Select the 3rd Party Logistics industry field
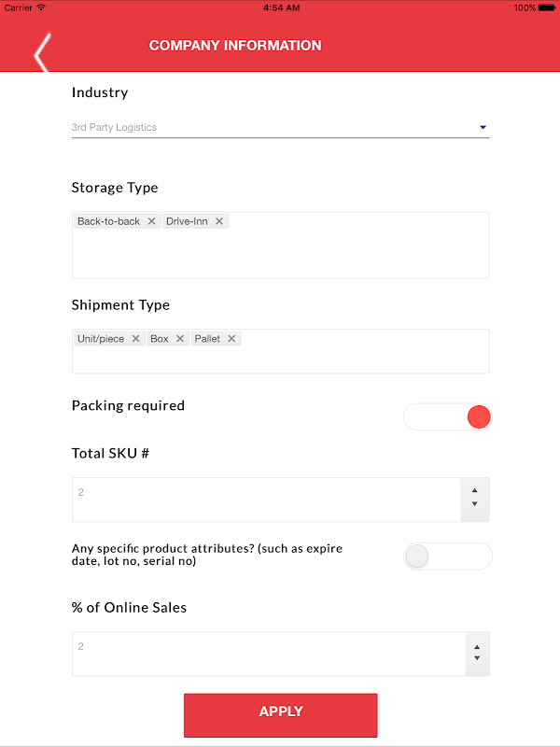The image size is (560, 747). (x=261, y=127)
